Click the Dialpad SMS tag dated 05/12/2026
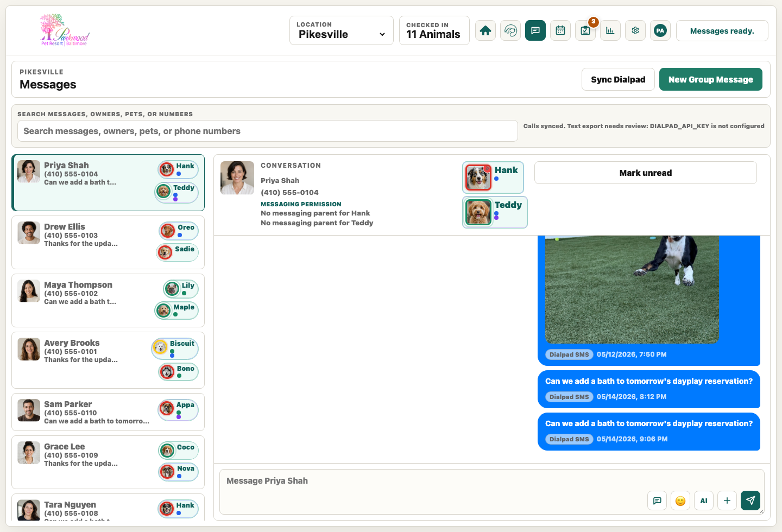The width and height of the screenshot is (782, 532). (569, 354)
